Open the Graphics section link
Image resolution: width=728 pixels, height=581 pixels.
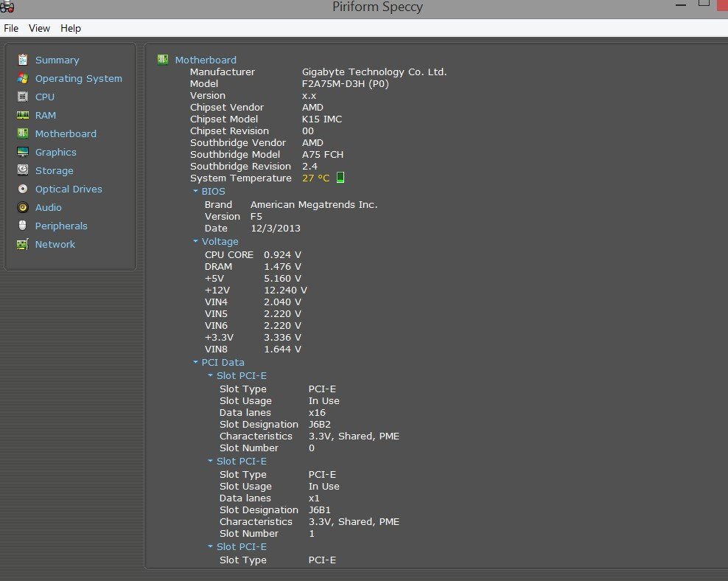[x=56, y=153]
